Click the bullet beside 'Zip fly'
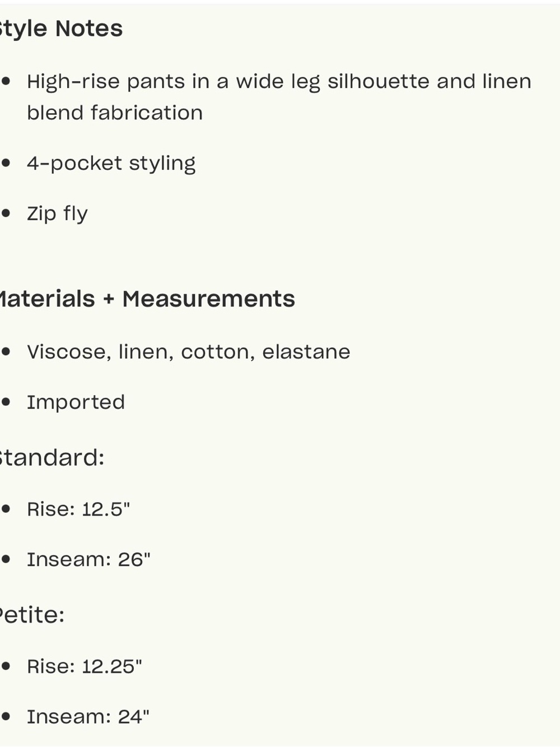Image resolution: width=560 pixels, height=747 pixels. (x=6, y=213)
